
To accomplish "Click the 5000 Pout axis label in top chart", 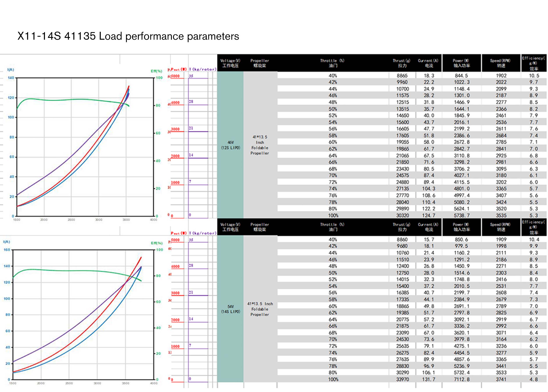I will [x=175, y=76].
